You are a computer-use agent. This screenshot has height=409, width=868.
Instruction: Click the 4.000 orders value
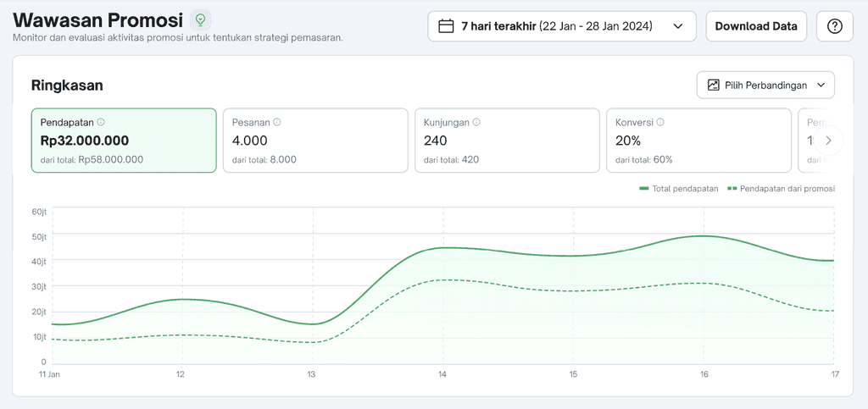coord(250,141)
